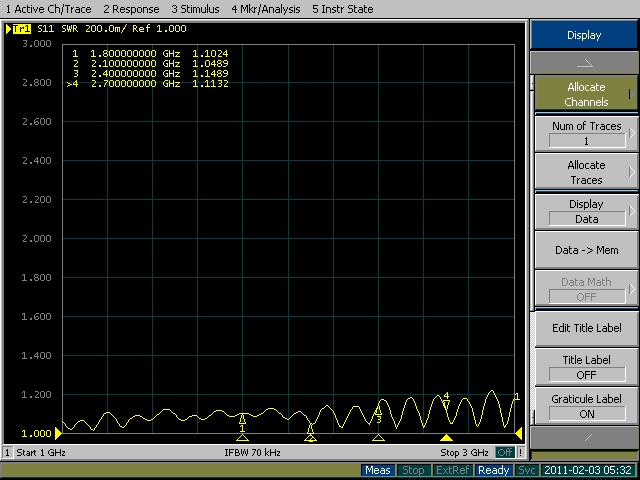
Task: Click the Stop 3 GHz label
Action: pos(464,452)
